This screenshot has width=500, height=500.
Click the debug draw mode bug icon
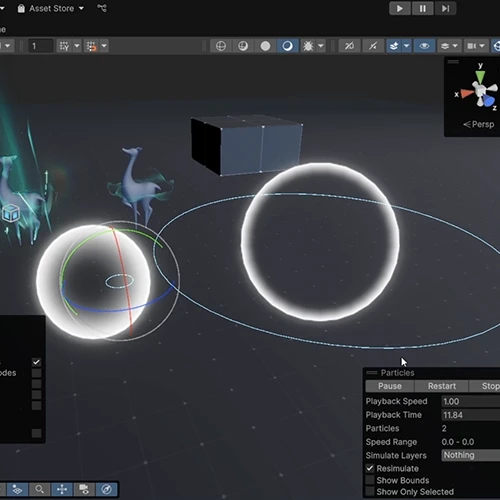pyautogui.click(x=308, y=46)
